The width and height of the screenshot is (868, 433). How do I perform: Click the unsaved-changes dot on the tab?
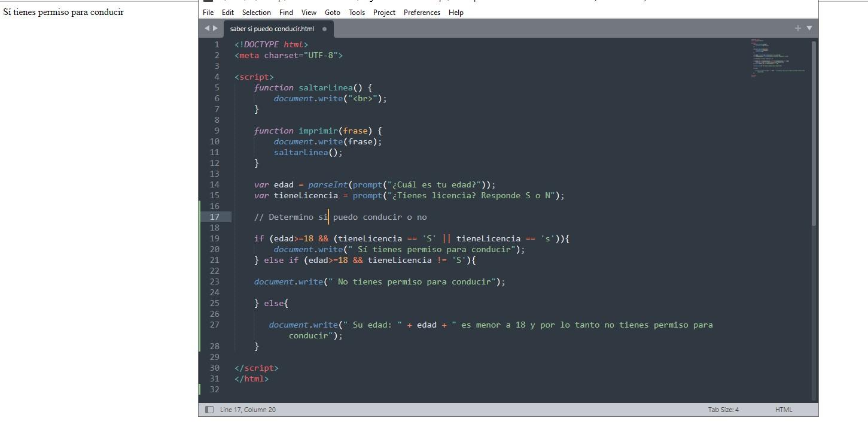coord(324,29)
